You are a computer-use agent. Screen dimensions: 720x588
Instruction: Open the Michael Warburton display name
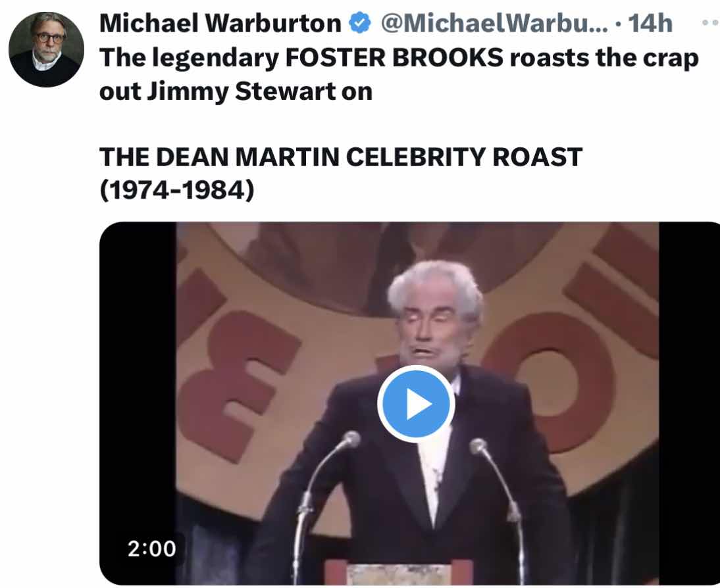coord(220,23)
